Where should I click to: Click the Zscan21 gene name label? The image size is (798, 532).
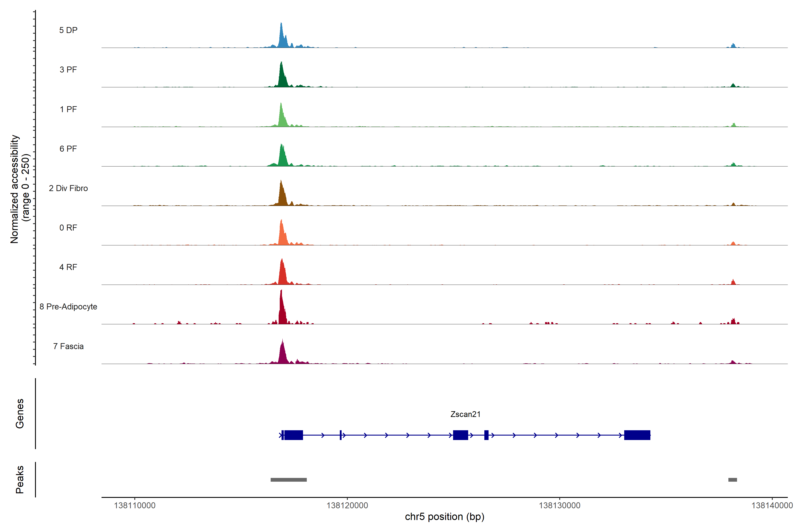[465, 414]
